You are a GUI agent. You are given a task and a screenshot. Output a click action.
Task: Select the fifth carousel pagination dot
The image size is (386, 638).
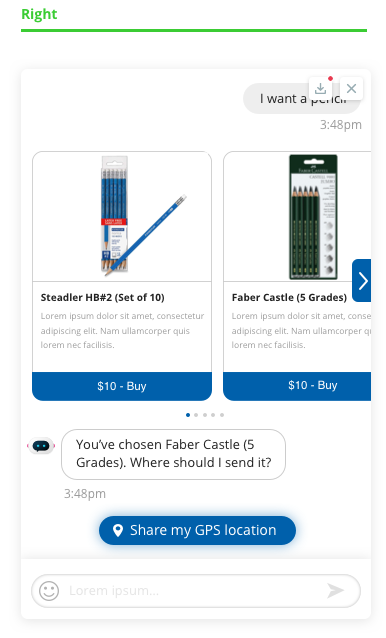[222, 415]
